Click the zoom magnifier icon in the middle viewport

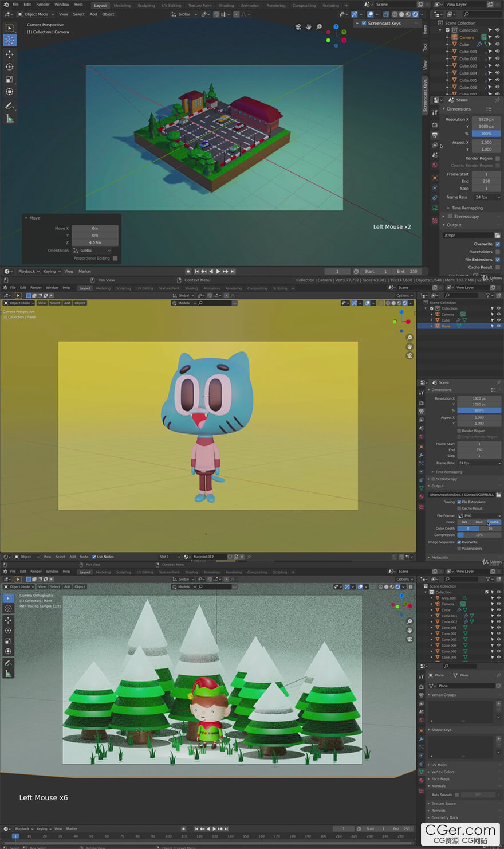[x=409, y=338]
